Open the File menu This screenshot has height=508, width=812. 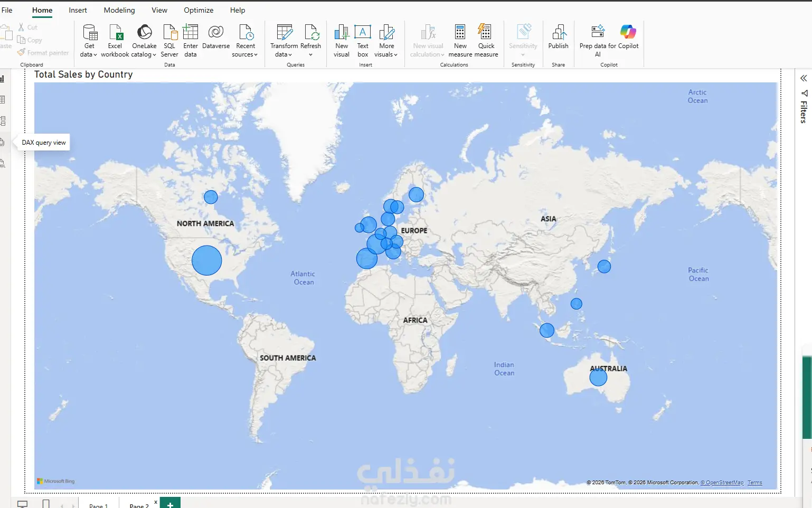7,10
